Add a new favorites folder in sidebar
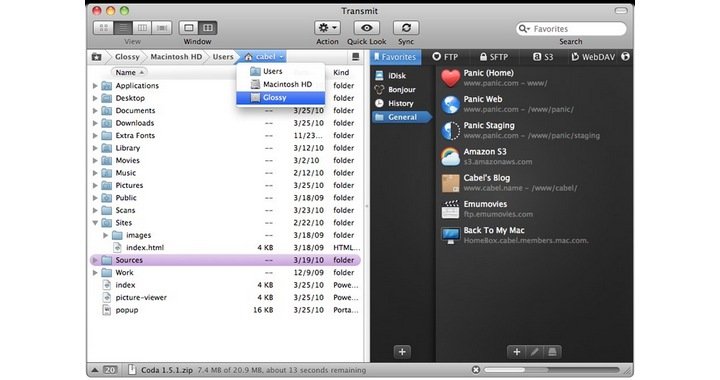 tap(402, 352)
